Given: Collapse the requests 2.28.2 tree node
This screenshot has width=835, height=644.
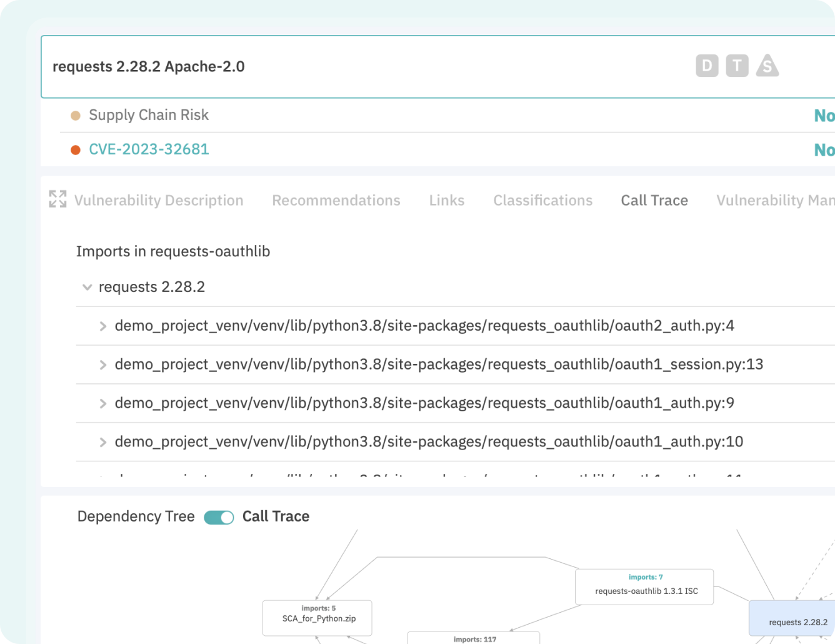Looking at the screenshot, I should (87, 288).
